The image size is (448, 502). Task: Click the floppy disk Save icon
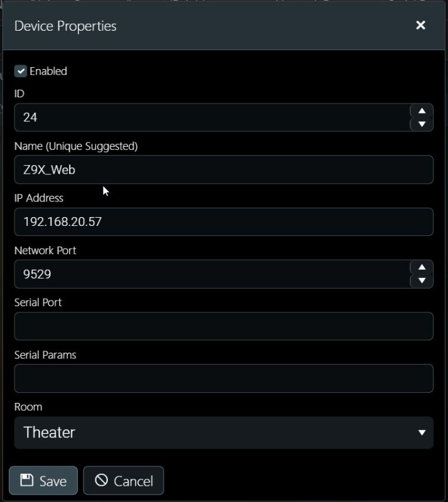point(27,480)
